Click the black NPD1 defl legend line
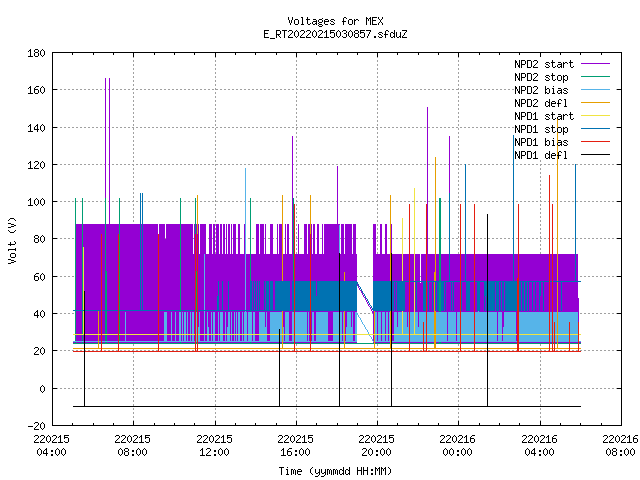 [x=595, y=155]
